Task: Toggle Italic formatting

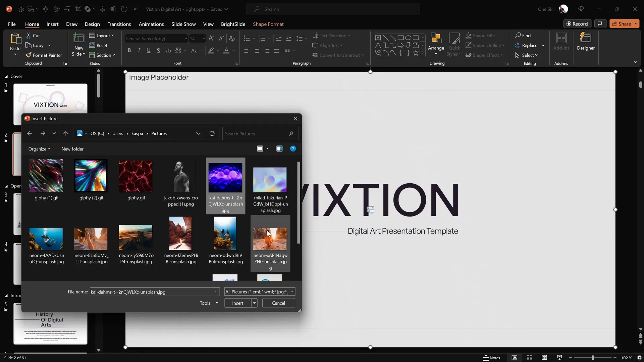Action: [139, 51]
